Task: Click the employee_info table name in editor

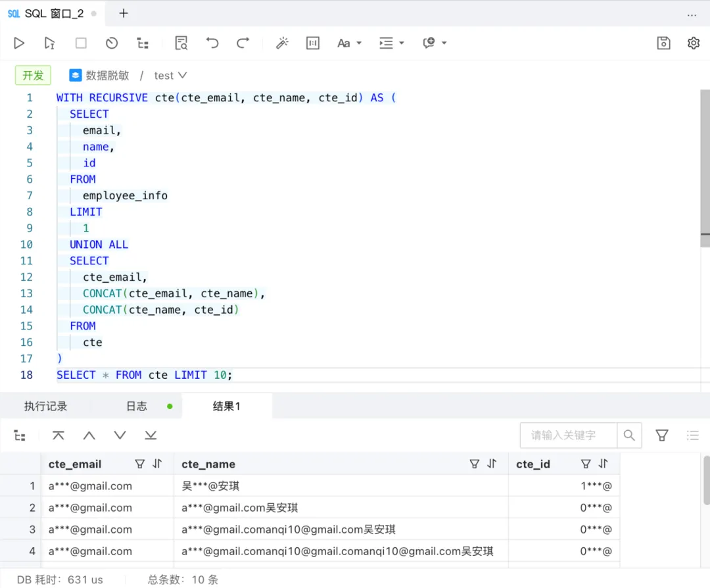Action: [x=125, y=196]
